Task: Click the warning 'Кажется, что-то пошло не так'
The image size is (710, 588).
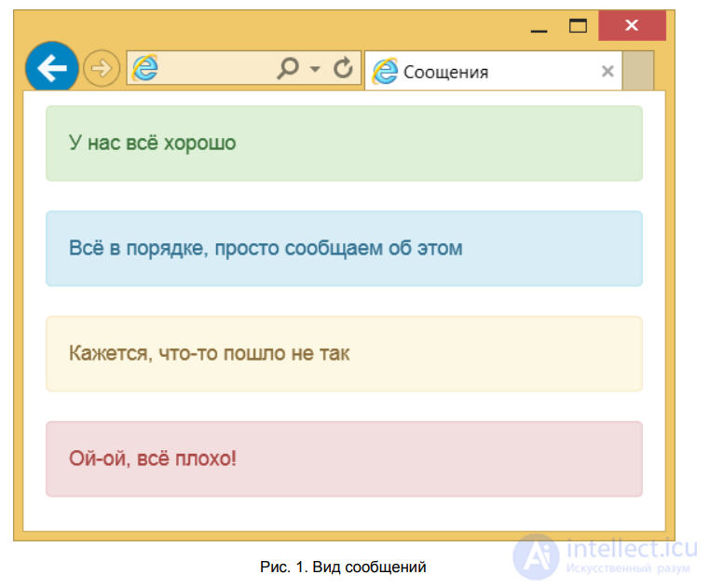Action: (344, 353)
